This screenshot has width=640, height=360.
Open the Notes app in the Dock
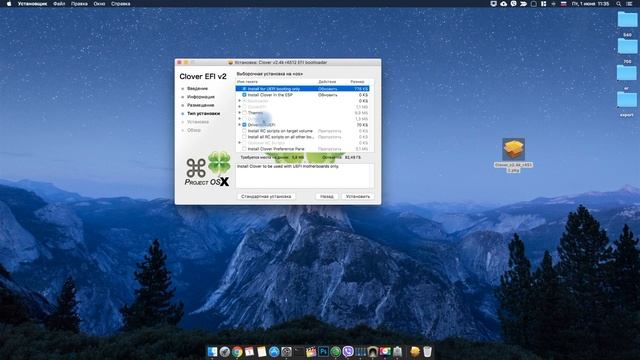(262, 351)
